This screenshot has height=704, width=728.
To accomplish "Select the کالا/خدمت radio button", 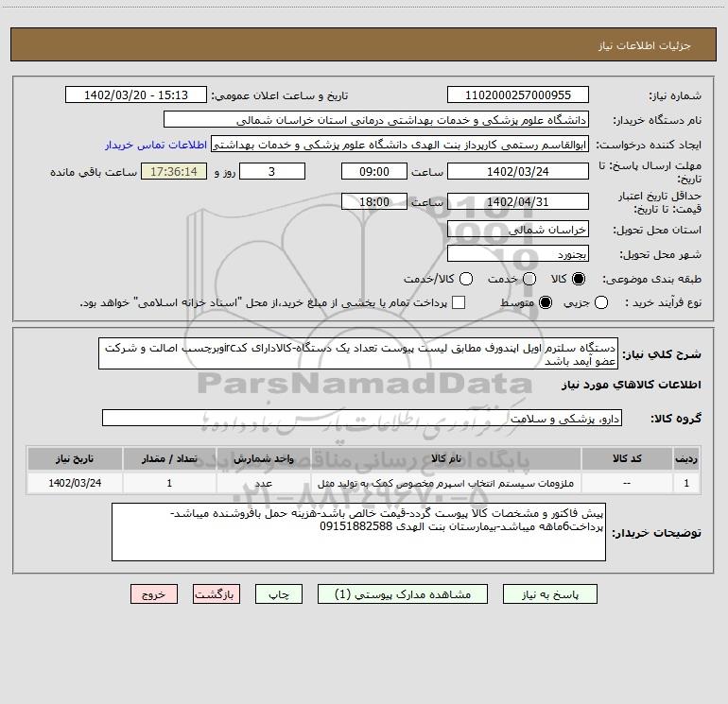I will click(466, 279).
